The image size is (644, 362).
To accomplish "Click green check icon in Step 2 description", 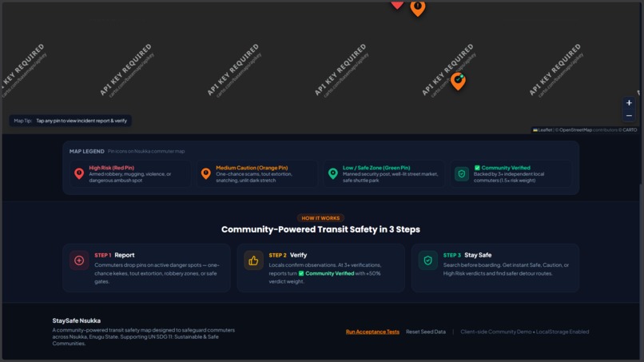I will (x=301, y=273).
